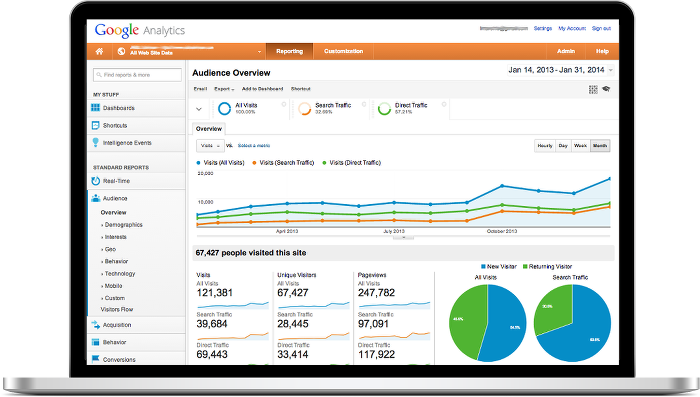Click the All Visits pie chart
Screen dimensions: 700x397
pyautogui.click(x=488, y=322)
